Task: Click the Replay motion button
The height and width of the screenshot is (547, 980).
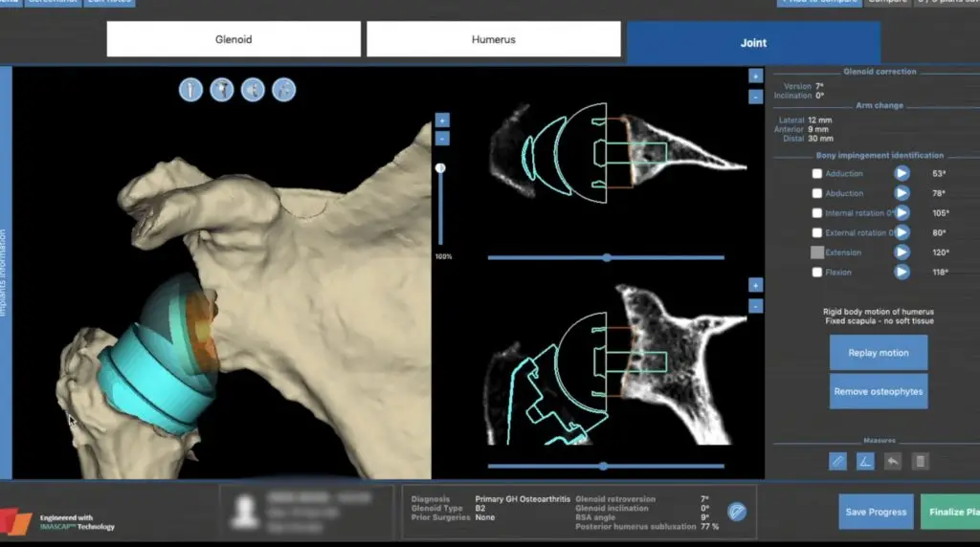Action: (878, 353)
